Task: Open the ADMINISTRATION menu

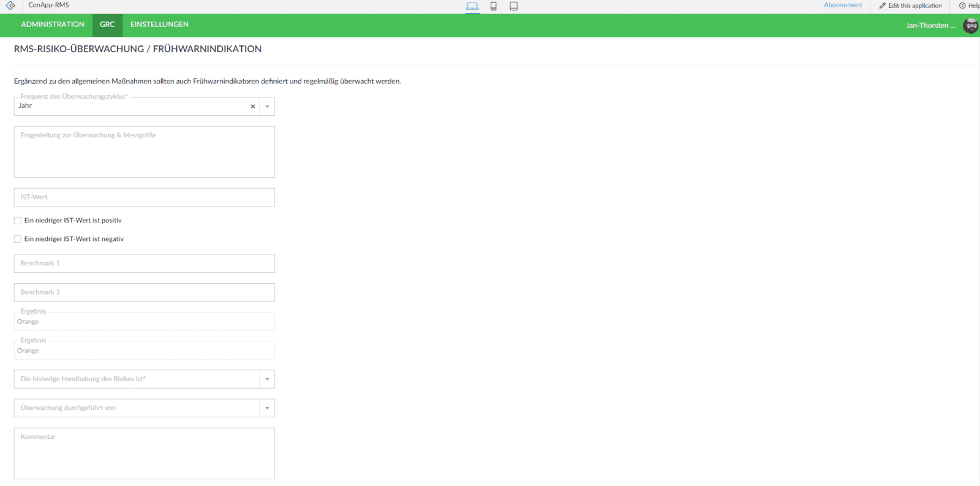Action: (53, 25)
